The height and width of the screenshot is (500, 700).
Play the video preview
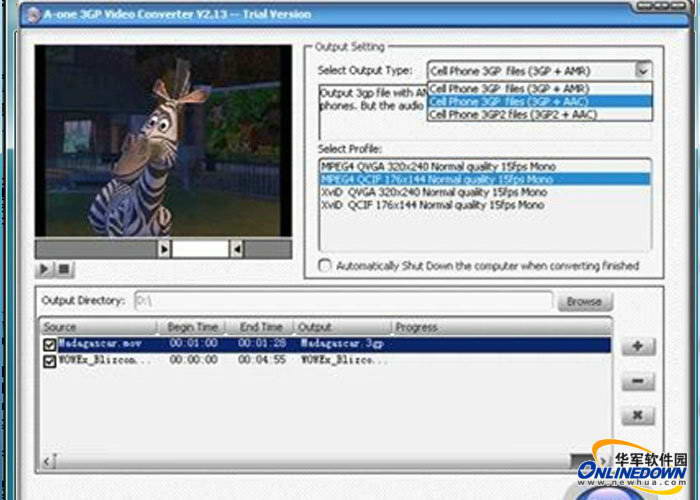(45, 269)
